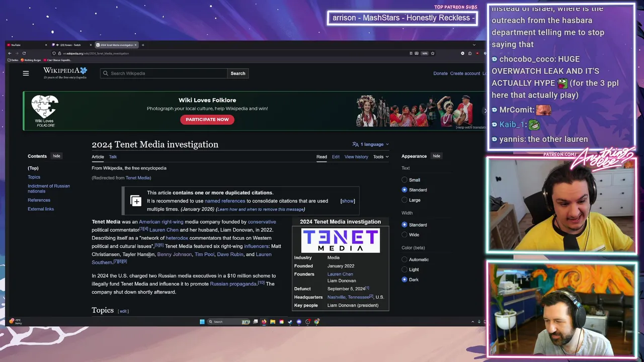This screenshot has height=362, width=644.
Task: Click the Tenet Media logo in infobox
Action: 341,240
